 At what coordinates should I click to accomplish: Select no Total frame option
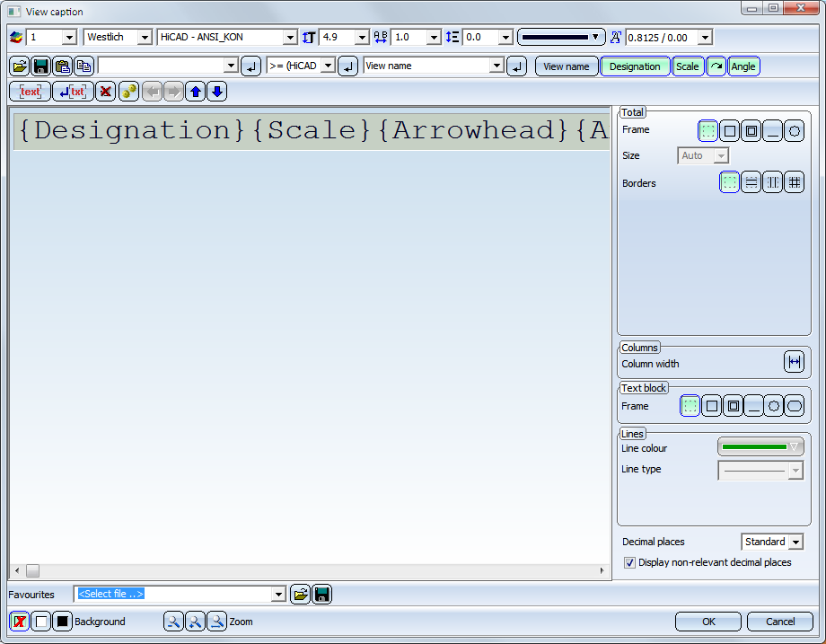click(x=708, y=131)
